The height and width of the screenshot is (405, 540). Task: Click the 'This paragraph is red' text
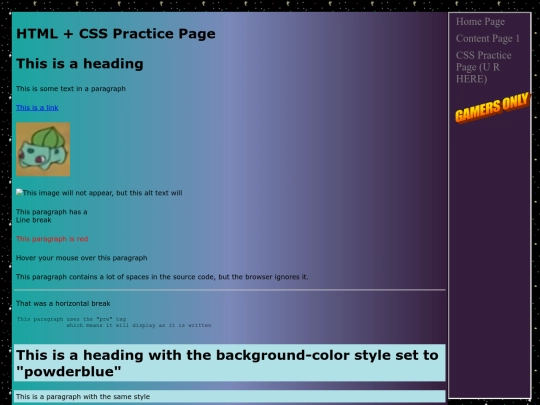[x=52, y=239]
